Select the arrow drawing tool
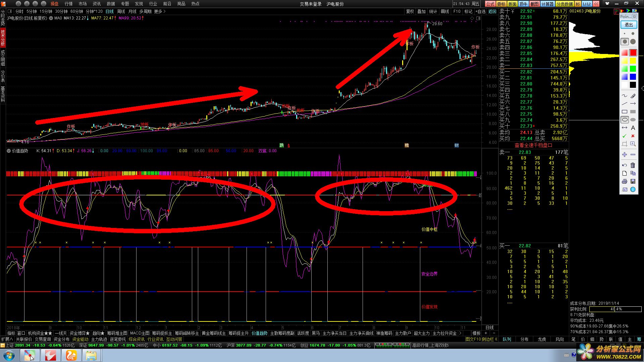This screenshot has width=644, height=362. [633, 104]
